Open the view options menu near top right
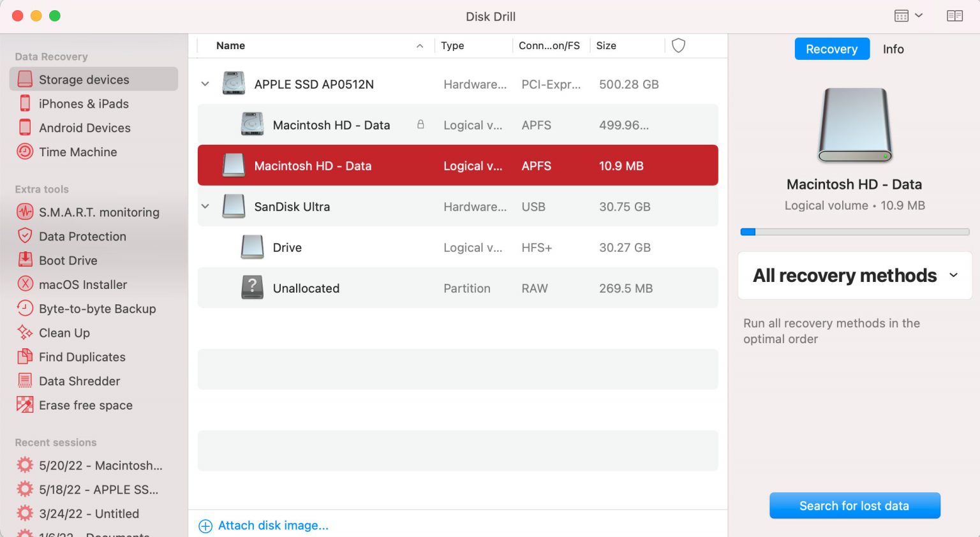 [x=907, y=15]
